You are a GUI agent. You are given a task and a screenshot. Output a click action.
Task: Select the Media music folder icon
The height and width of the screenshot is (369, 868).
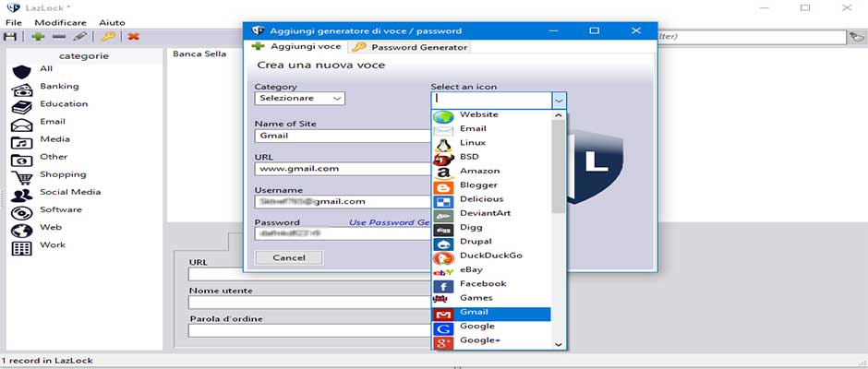pyautogui.click(x=21, y=143)
